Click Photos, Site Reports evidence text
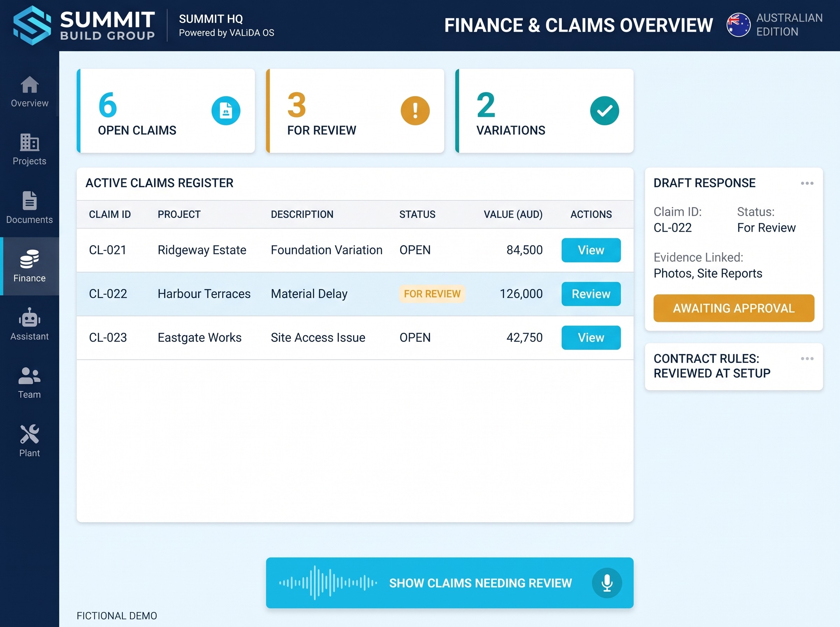840x627 pixels. pos(708,273)
